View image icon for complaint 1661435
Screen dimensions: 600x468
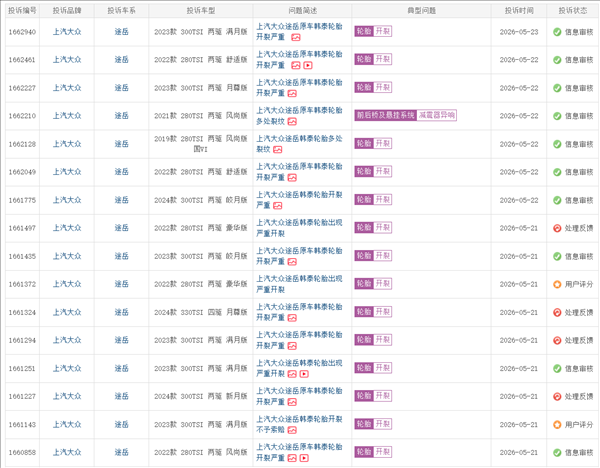click(x=292, y=262)
